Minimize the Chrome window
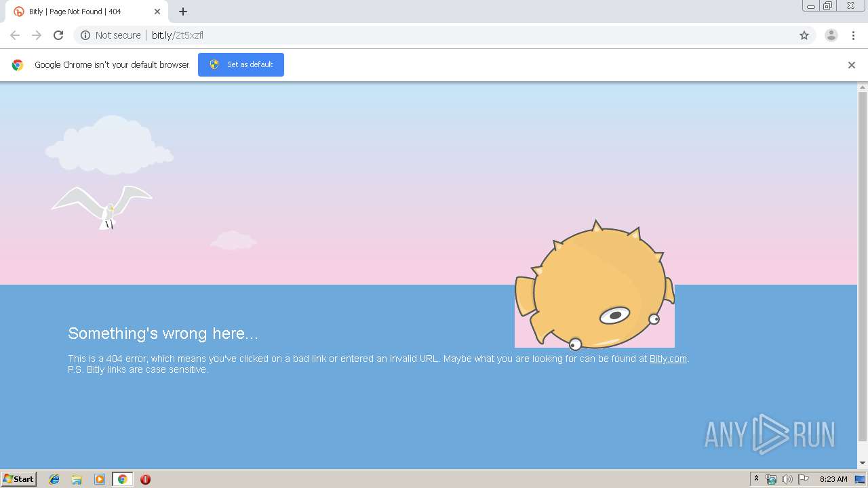 tap(811, 6)
